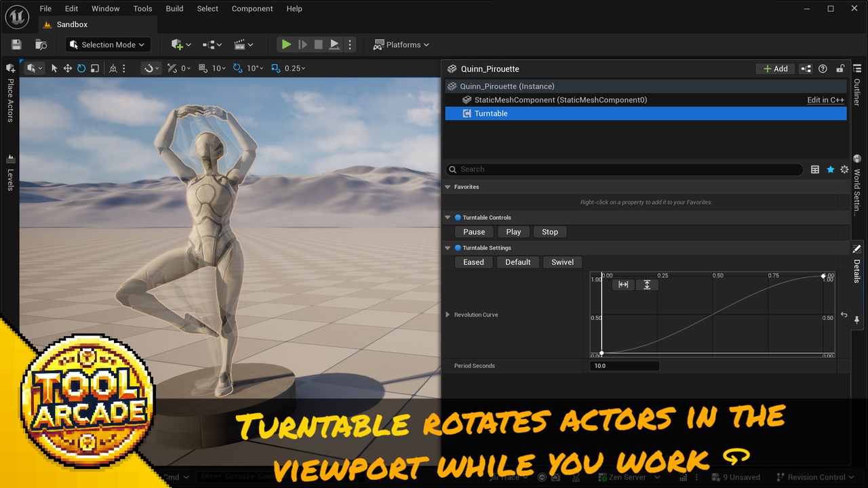Screen dimensions: 868x488
Task: Open the property matrix table view icon
Action: 815,169
